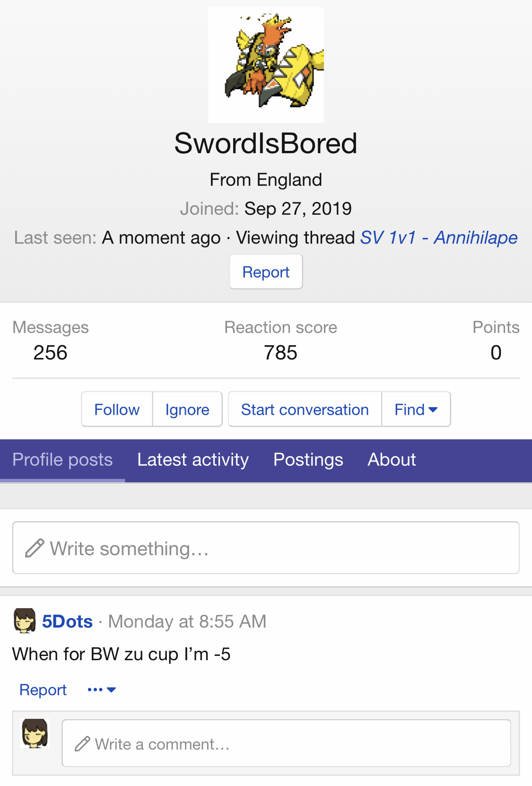
Task: Open the SV 1v1 - Annihilape thread link
Action: (x=438, y=237)
